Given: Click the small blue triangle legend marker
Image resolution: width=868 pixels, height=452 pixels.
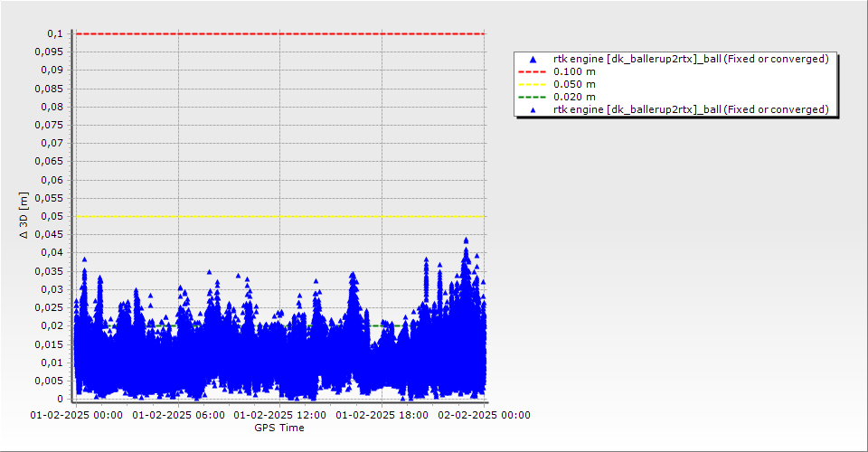Looking at the screenshot, I should tap(533, 109).
